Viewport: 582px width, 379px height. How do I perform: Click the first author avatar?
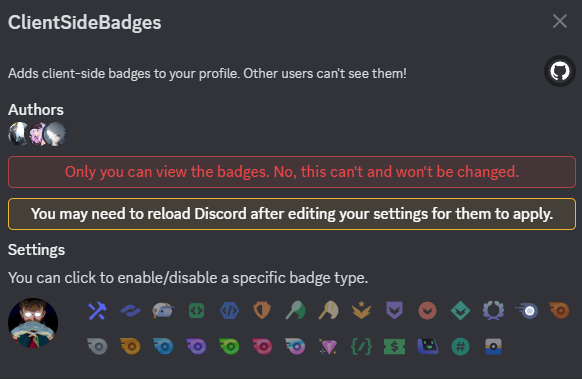[x=18, y=134]
